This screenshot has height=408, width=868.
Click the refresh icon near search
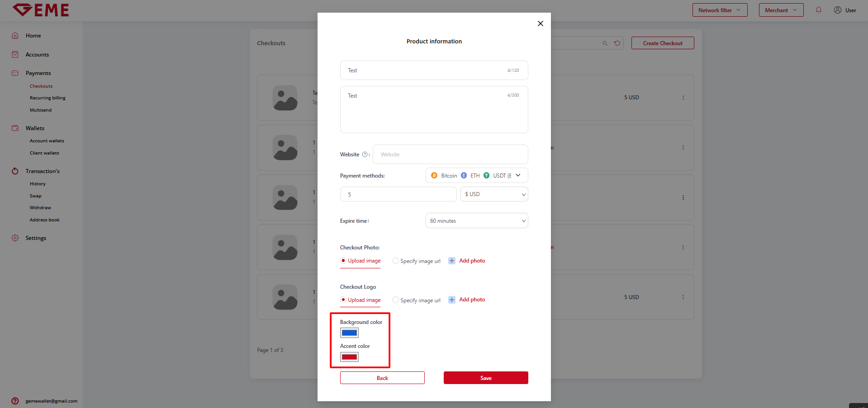click(x=617, y=43)
